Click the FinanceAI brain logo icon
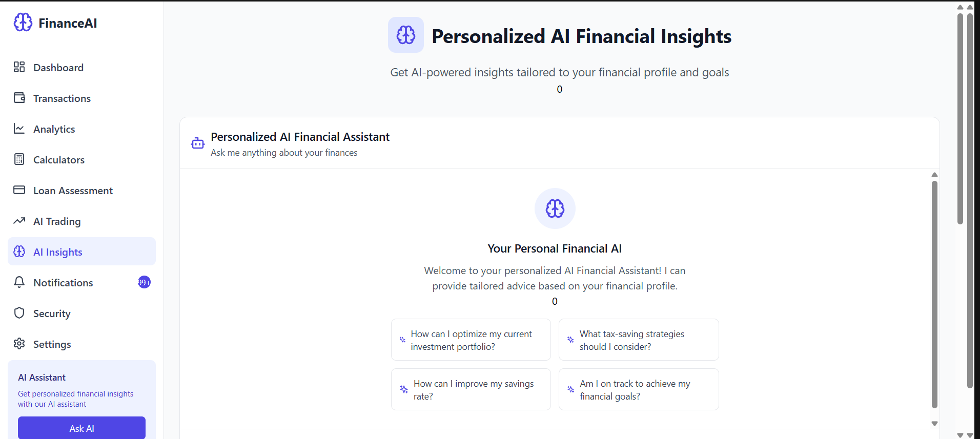This screenshot has height=439, width=980. [23, 23]
